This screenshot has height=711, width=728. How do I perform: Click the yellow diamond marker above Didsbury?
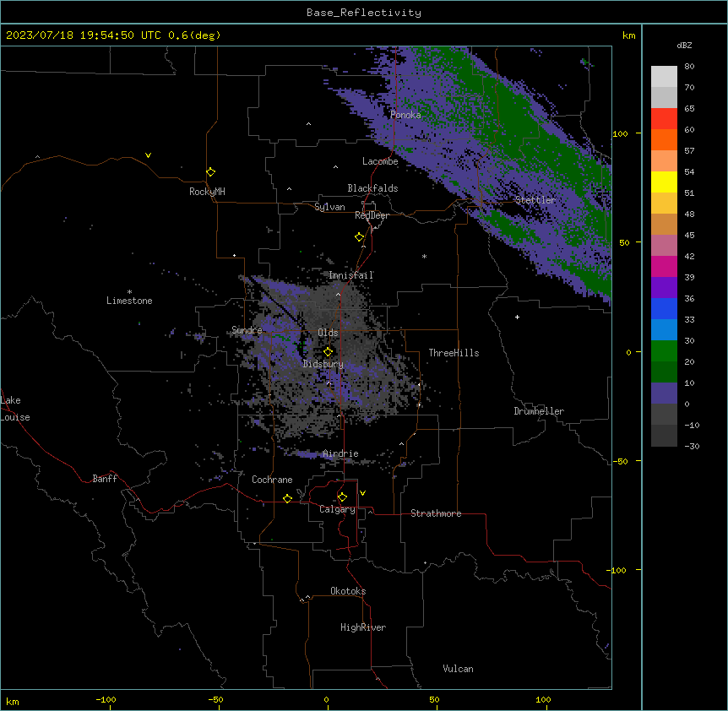pos(329,352)
